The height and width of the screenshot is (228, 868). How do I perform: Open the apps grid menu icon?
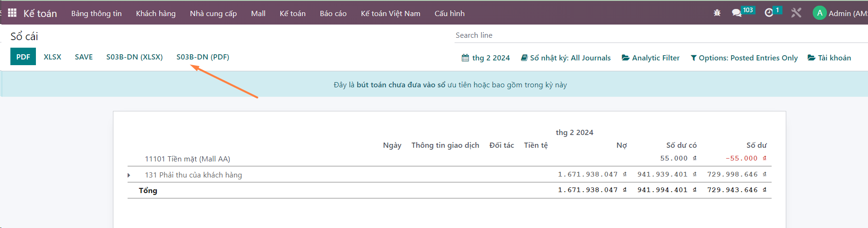(12, 13)
